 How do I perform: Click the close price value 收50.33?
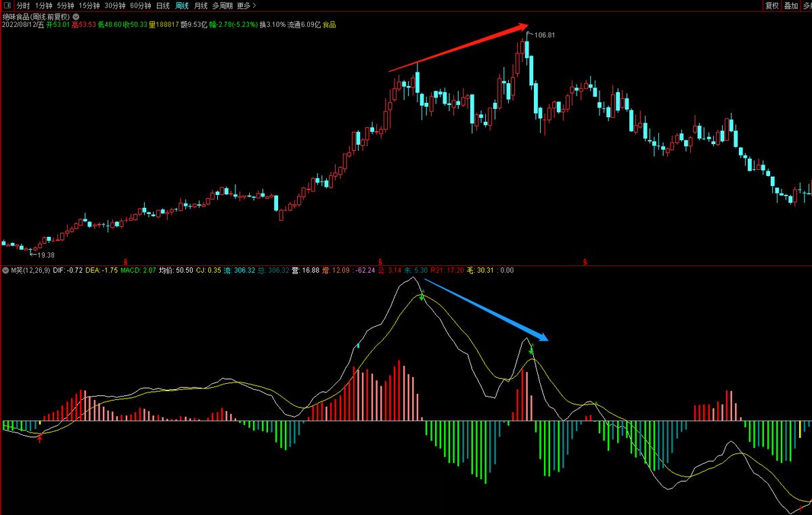pyautogui.click(x=135, y=24)
